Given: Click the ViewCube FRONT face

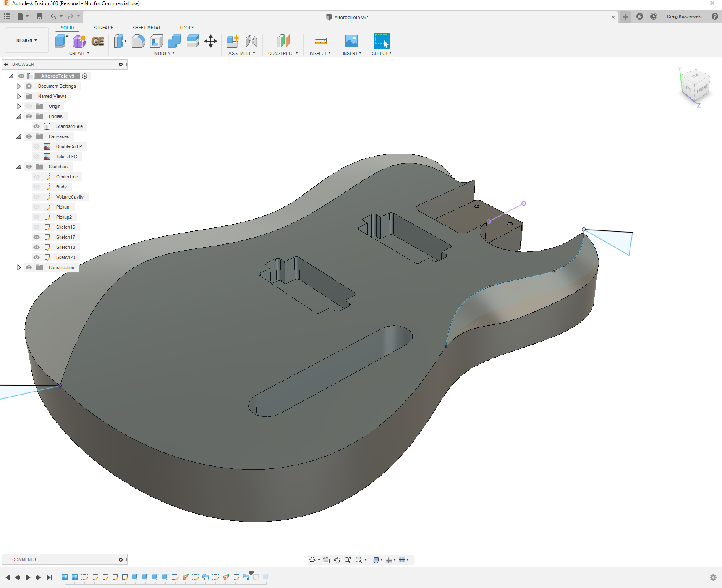Looking at the screenshot, I should click(702, 89).
